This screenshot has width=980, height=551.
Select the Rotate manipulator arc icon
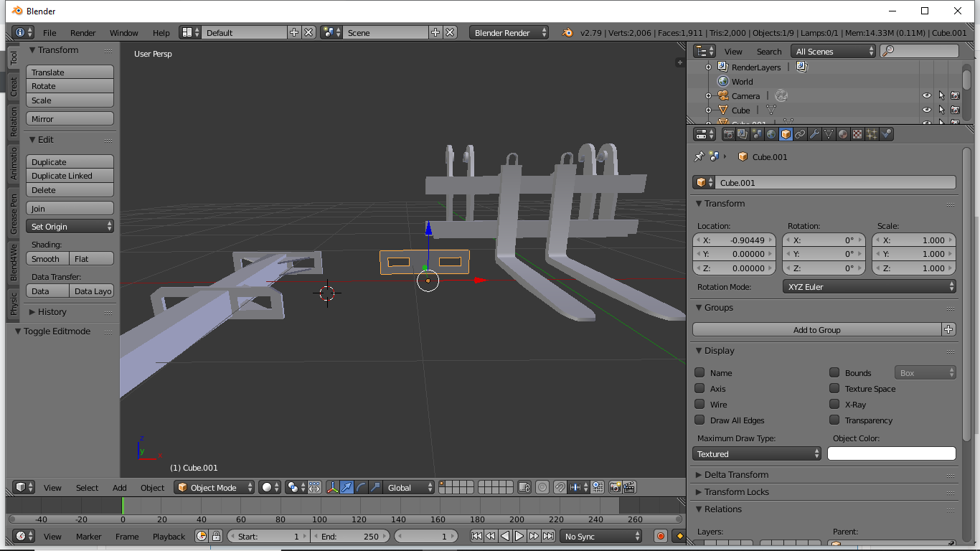[362, 487]
